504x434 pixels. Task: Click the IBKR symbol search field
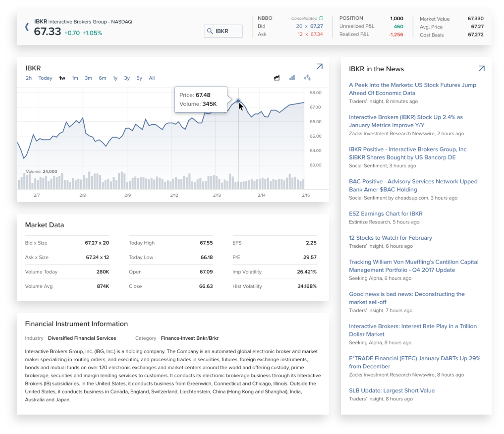228,31
